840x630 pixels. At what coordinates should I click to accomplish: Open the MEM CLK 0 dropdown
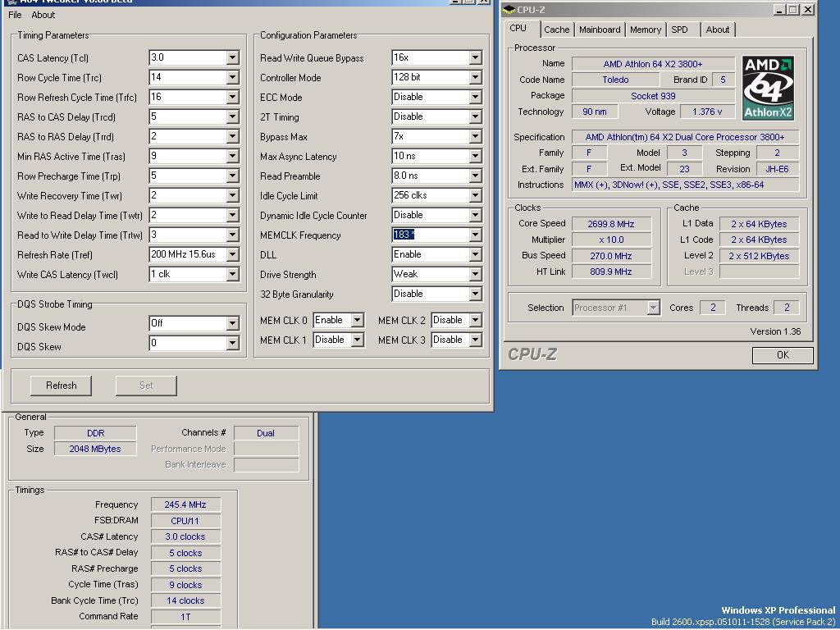point(358,321)
